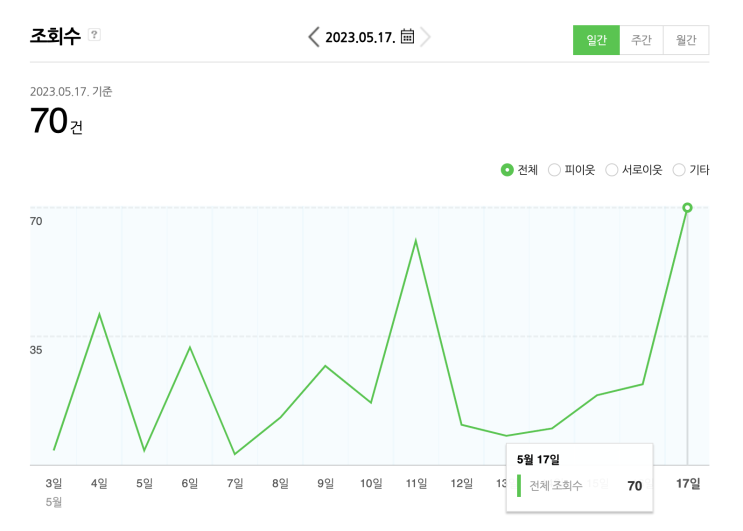The image size is (743, 531).
Task: Select the 피이웃 radio button
Action: (554, 170)
